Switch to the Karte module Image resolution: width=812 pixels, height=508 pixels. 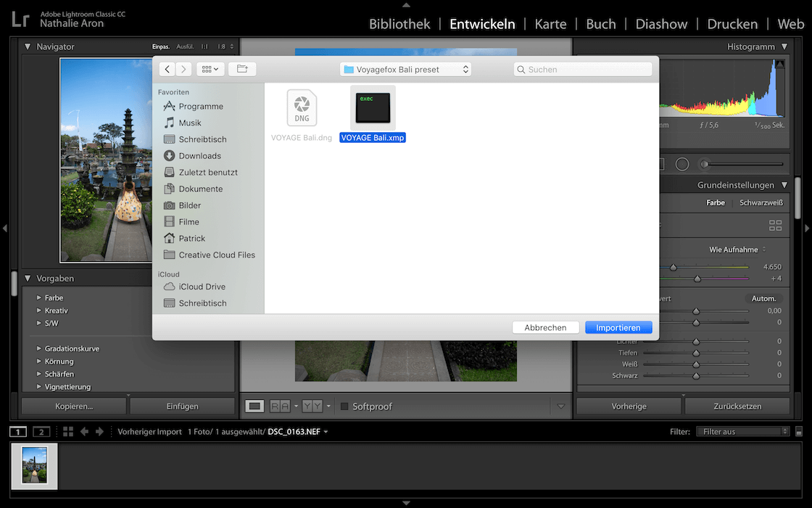click(x=550, y=24)
